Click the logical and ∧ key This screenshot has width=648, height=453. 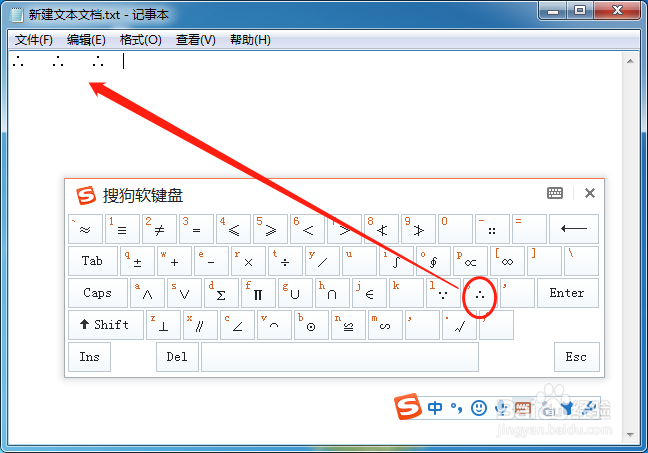[x=147, y=293]
